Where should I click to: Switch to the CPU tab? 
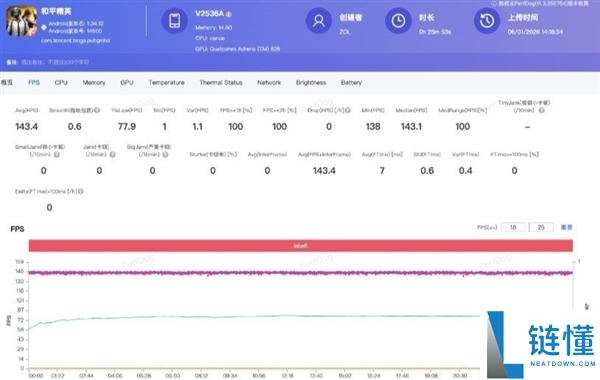point(61,82)
